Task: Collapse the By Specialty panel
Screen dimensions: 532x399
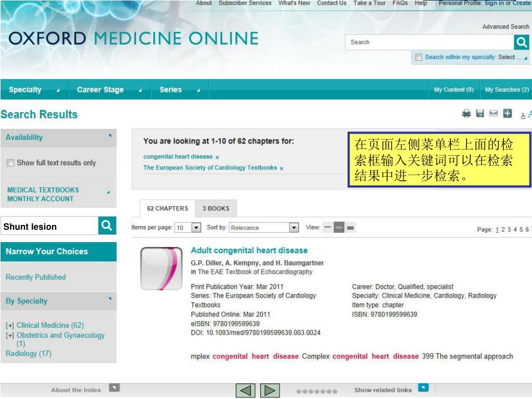Action: click(x=110, y=299)
